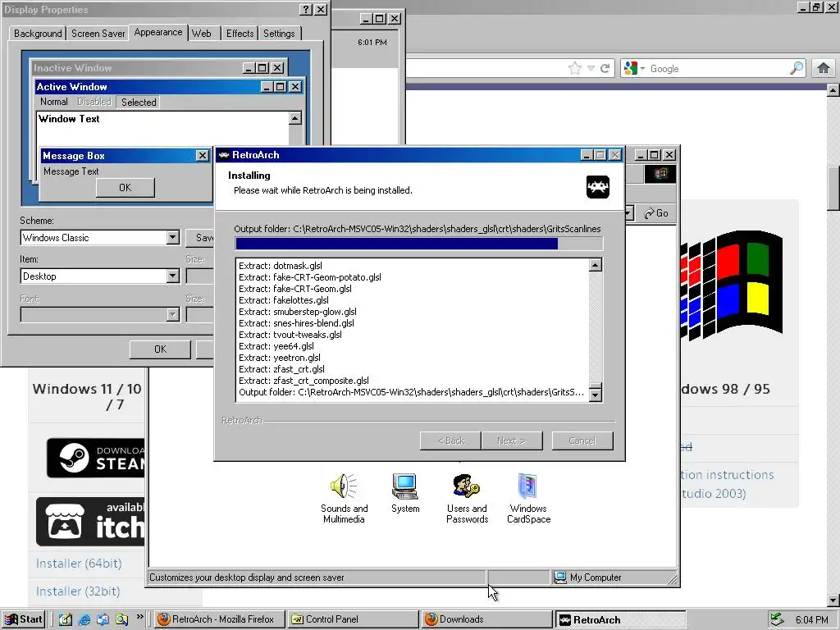Open the Installer (32bit) link

(x=78, y=591)
